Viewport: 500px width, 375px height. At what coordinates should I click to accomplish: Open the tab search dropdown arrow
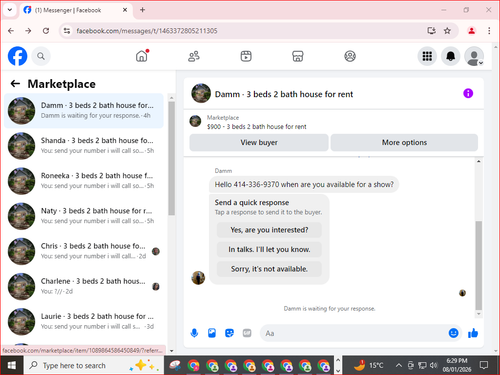coord(10,10)
